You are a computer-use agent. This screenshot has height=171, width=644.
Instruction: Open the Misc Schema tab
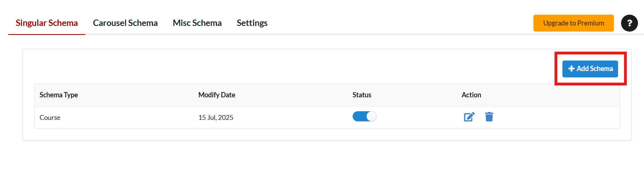tap(197, 23)
